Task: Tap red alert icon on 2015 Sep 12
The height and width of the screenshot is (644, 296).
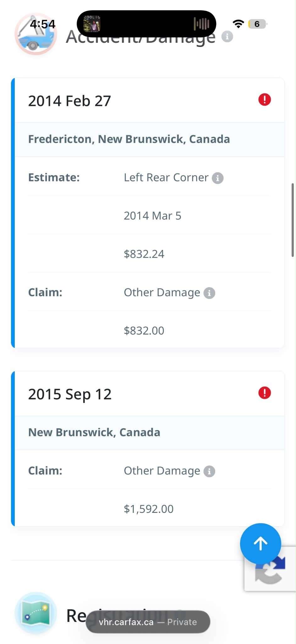Action: pyautogui.click(x=265, y=393)
